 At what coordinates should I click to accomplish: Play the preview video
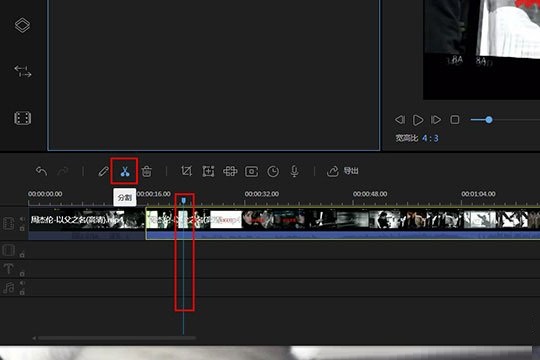[418, 120]
